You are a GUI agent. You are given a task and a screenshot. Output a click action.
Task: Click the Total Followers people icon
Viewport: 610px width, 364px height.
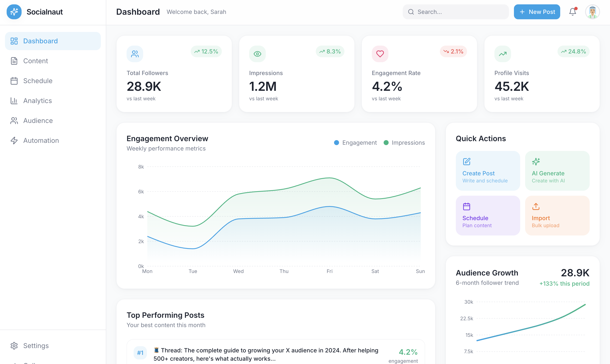[135, 54]
